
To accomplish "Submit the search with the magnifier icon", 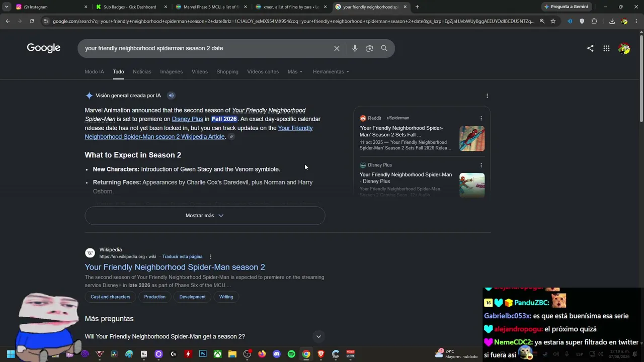I will 384,48.
